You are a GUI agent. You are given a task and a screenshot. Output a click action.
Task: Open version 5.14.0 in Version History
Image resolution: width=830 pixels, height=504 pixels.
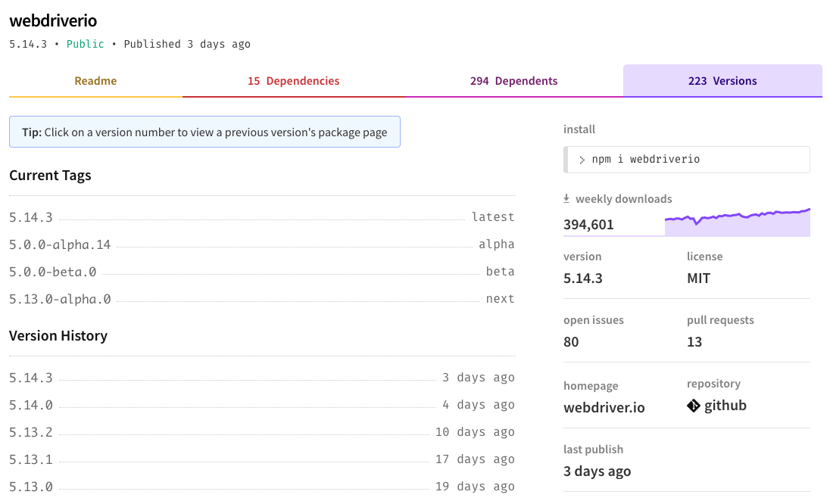[31, 405]
